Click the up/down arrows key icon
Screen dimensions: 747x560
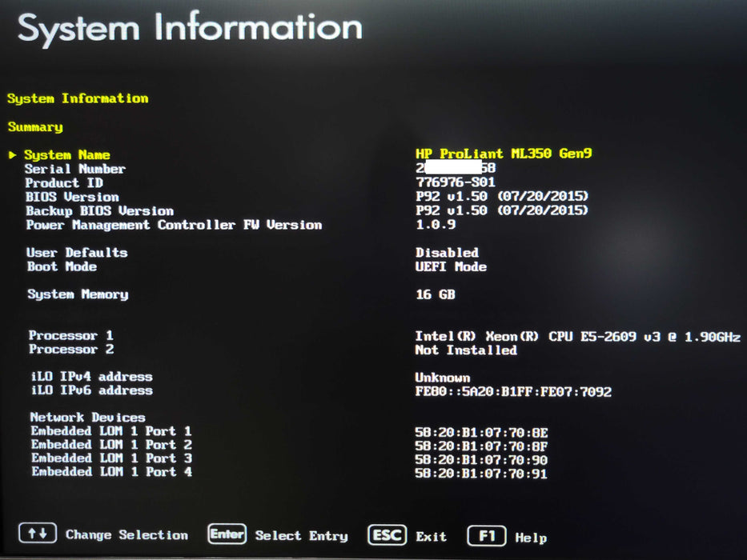click(38, 534)
